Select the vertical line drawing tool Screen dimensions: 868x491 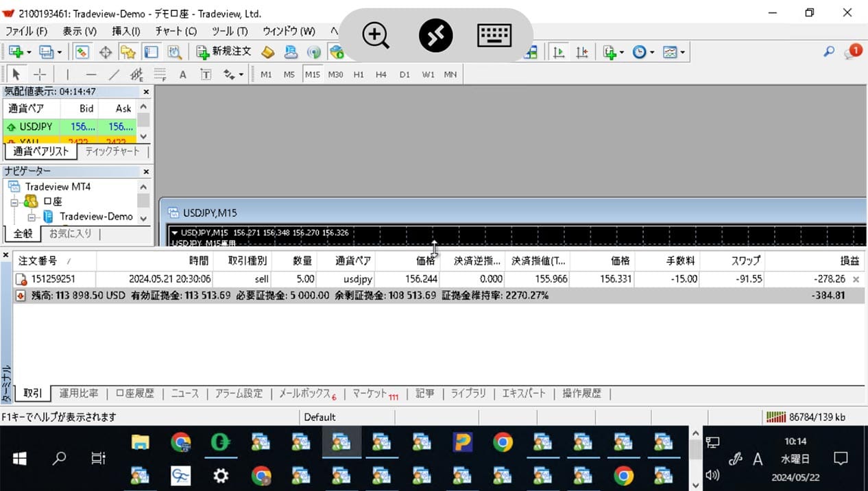(x=67, y=74)
